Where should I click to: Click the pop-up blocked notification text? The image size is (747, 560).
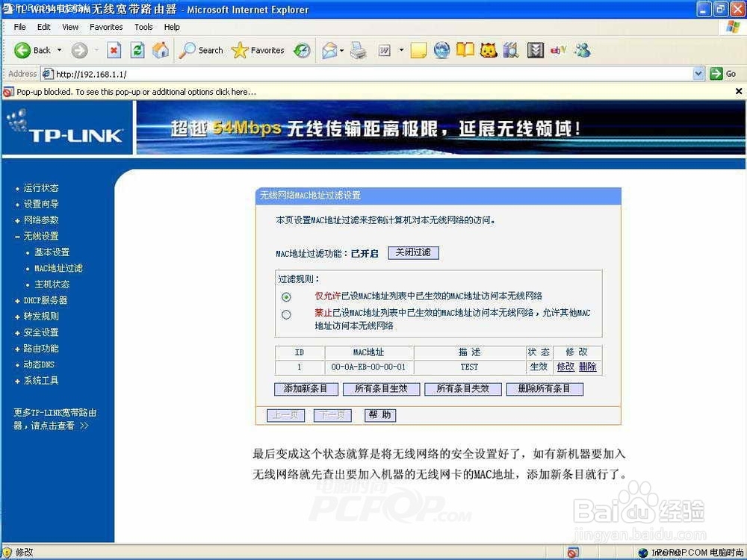coord(136,92)
